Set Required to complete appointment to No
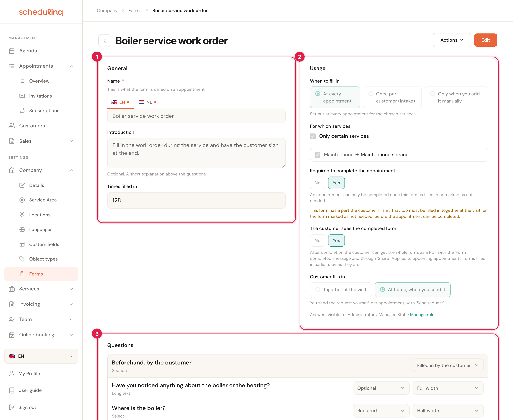513x420 pixels. tap(317, 183)
